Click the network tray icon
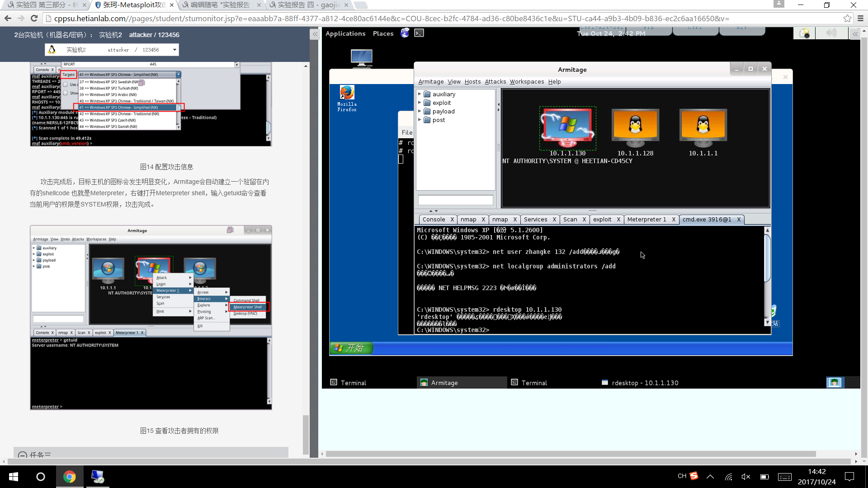This screenshot has width=868, height=488. pyautogui.click(x=728, y=477)
